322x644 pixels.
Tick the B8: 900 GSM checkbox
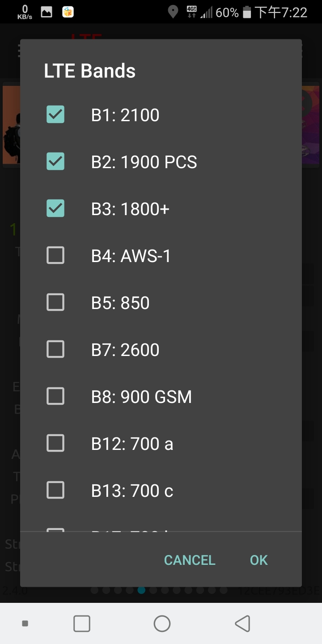(55, 396)
